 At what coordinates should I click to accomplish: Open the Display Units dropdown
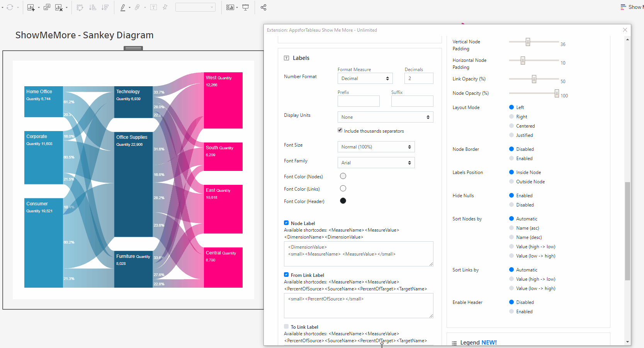pyautogui.click(x=385, y=117)
